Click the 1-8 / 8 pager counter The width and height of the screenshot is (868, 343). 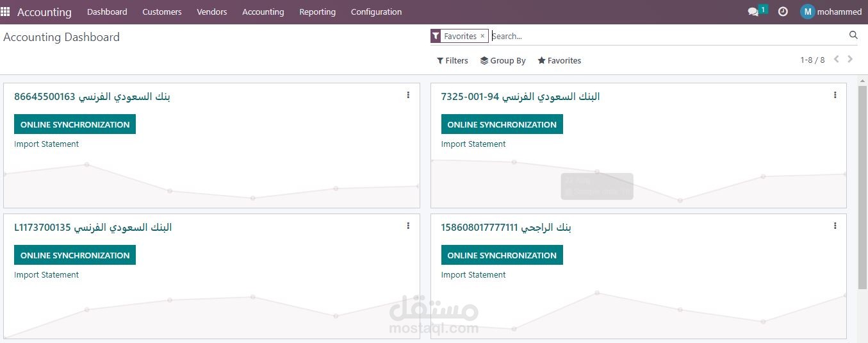(812, 60)
